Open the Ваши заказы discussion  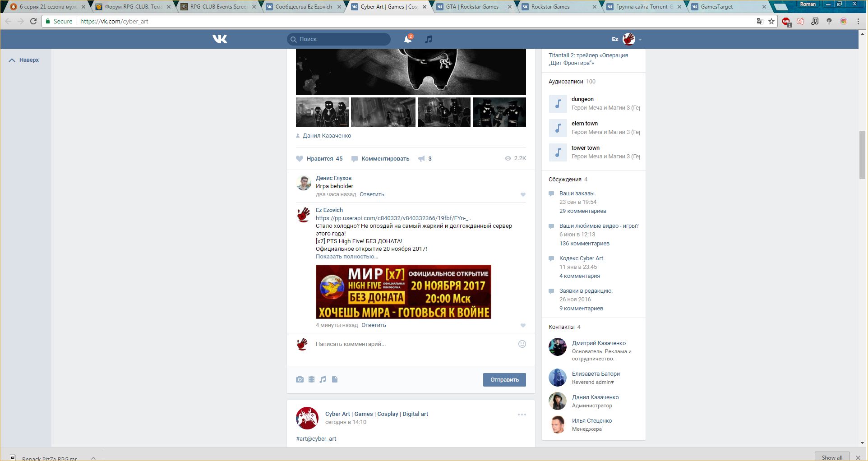tap(577, 194)
